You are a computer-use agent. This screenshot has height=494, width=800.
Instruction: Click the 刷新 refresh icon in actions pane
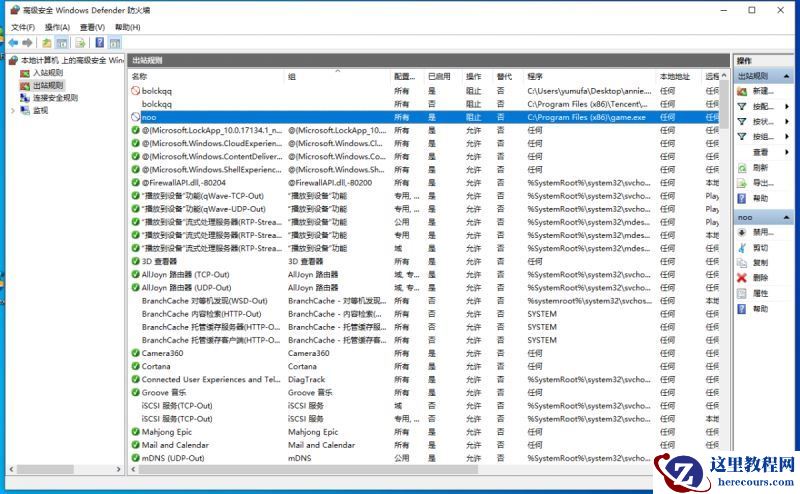pyautogui.click(x=742, y=168)
